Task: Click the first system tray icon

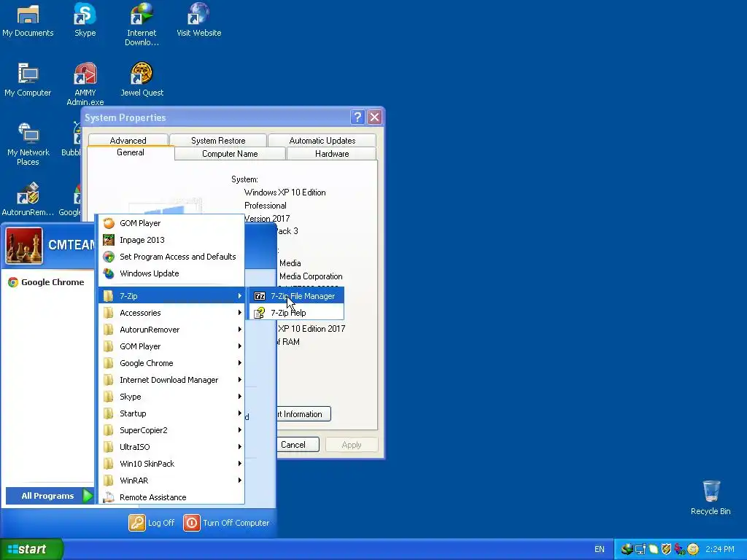Action: pyautogui.click(x=627, y=549)
